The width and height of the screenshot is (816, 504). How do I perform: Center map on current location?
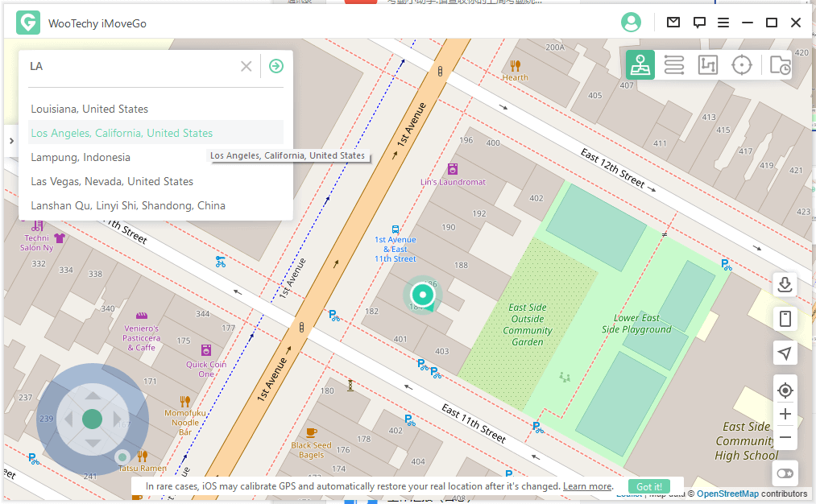(785, 390)
